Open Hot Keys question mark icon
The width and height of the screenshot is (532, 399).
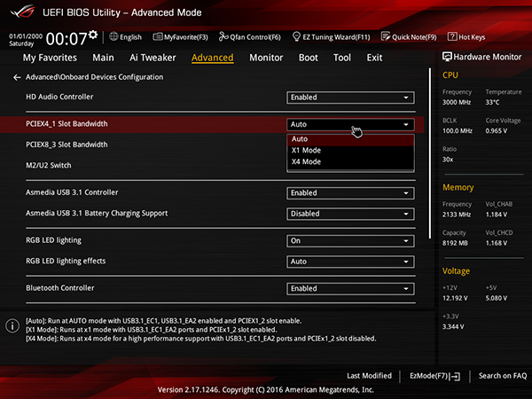coord(452,36)
